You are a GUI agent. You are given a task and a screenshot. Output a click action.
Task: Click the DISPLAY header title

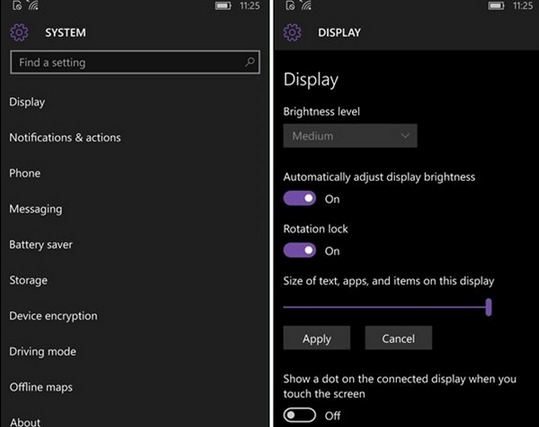tap(339, 33)
